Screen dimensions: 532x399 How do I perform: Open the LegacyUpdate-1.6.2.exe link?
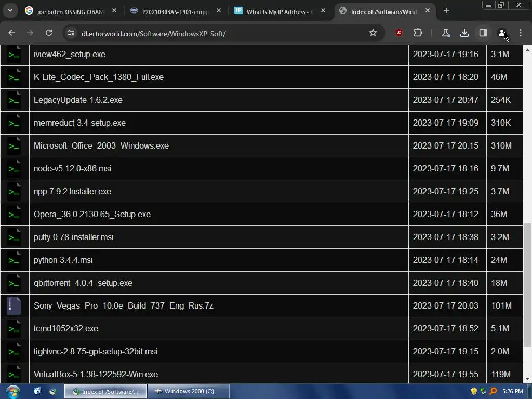(78, 100)
